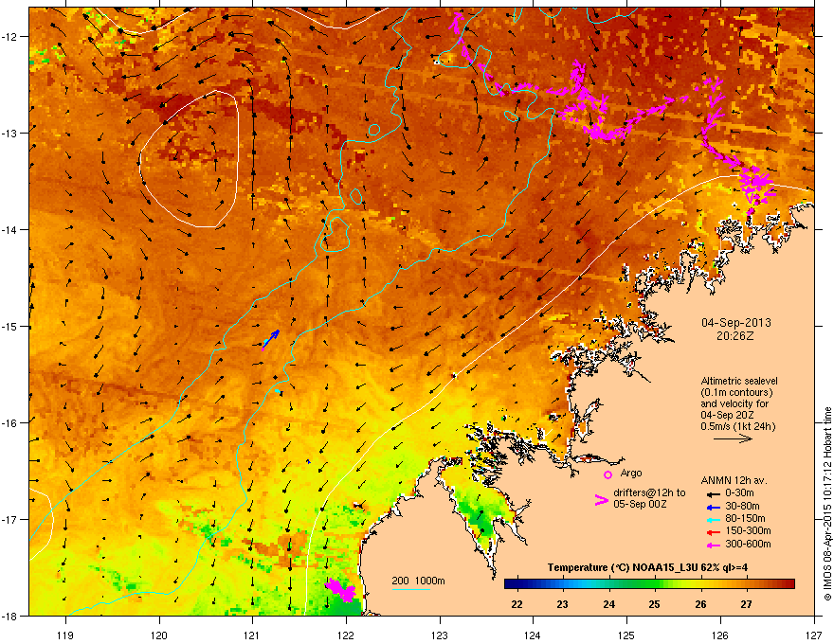Click the cyan 80-150m arrow legend symbol
This screenshot has height=644, width=834.
713,520
